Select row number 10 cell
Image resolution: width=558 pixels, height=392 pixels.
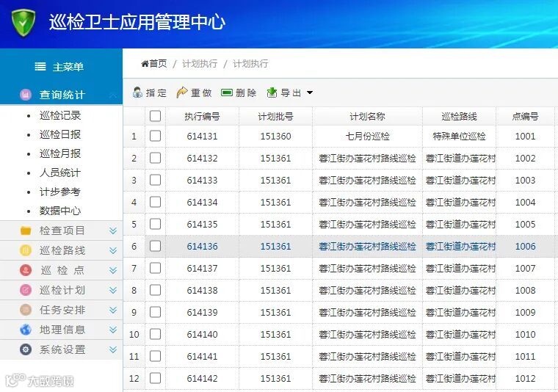tap(134, 334)
